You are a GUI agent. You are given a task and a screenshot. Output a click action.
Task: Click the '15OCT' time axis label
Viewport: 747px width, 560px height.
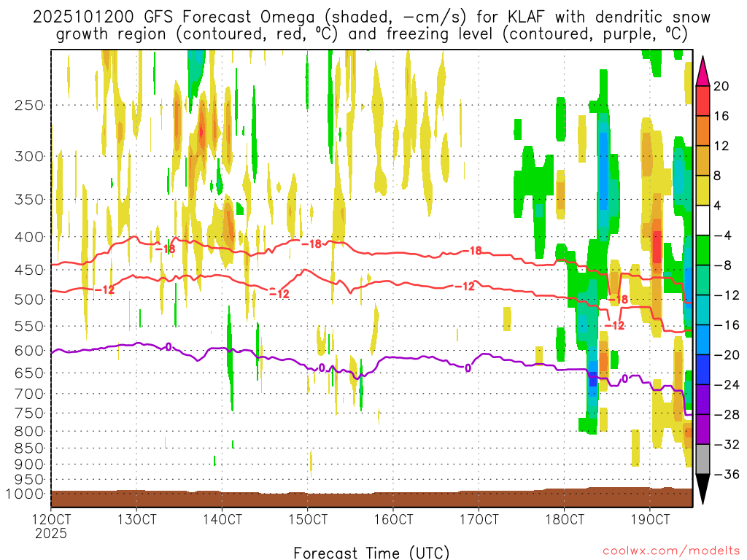[x=308, y=519]
